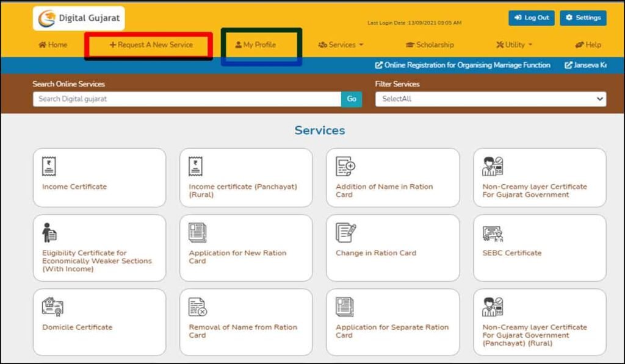Viewport: 625px width, 364px height.
Task: Click the Removal of Name from Ration Card icon
Action: point(198,307)
